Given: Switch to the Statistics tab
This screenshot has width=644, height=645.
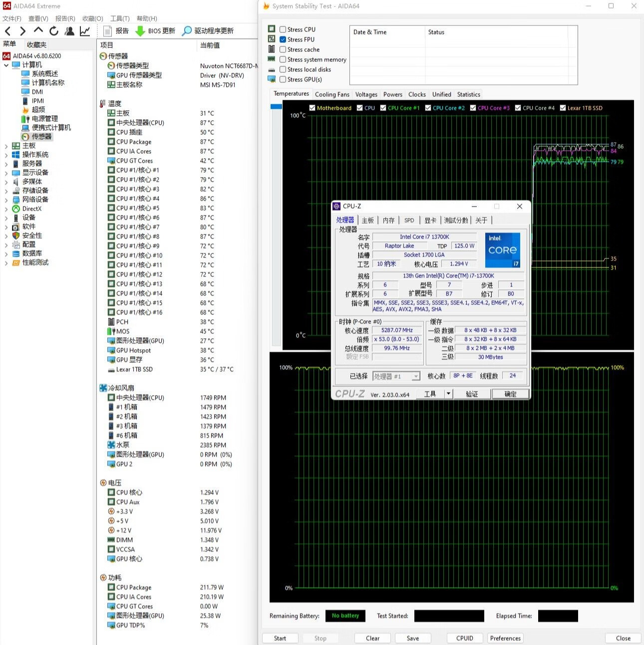Looking at the screenshot, I should (x=469, y=94).
